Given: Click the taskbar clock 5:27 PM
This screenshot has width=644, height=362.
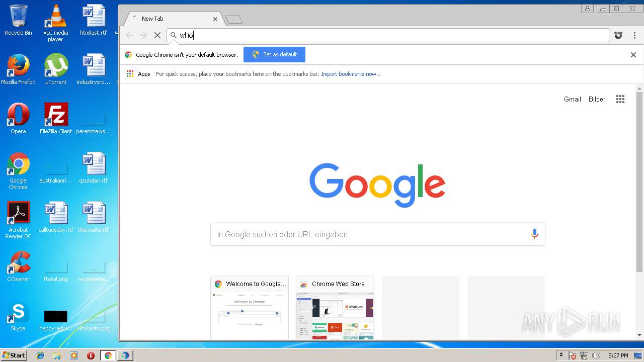Looking at the screenshot, I should 618,355.
